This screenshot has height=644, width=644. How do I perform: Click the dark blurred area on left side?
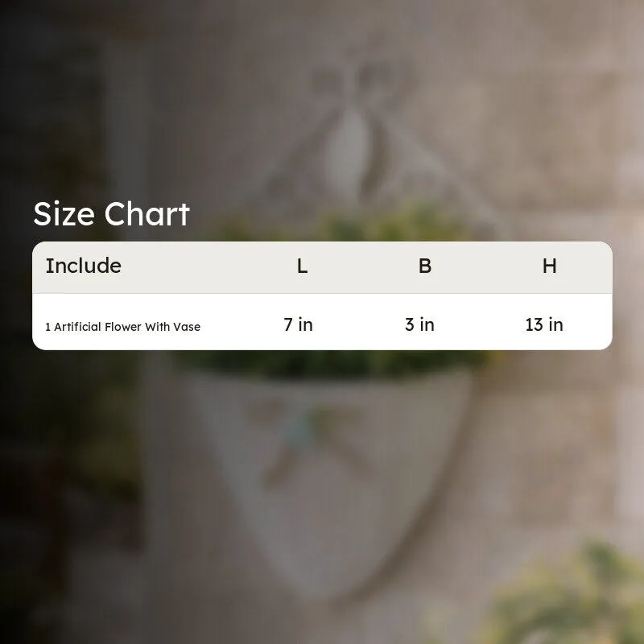point(45,452)
